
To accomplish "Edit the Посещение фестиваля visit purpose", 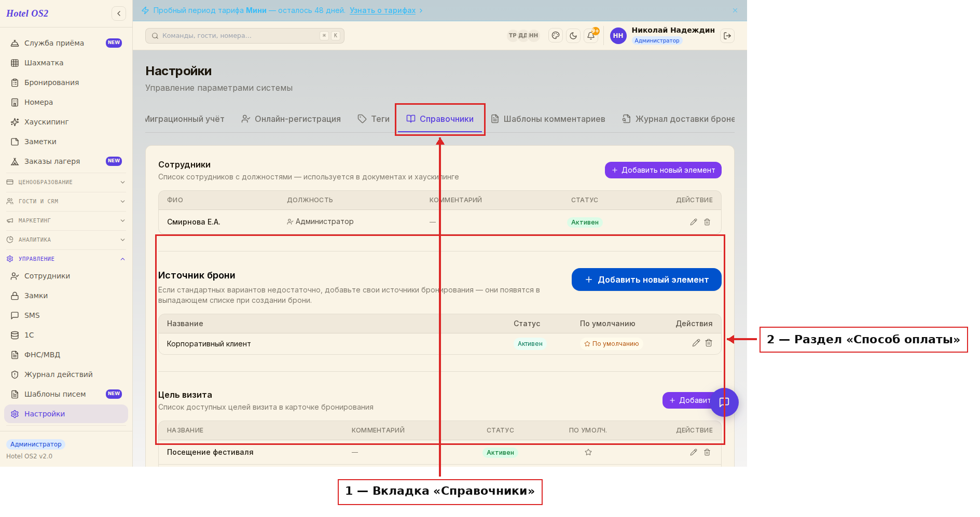I will [x=694, y=452].
